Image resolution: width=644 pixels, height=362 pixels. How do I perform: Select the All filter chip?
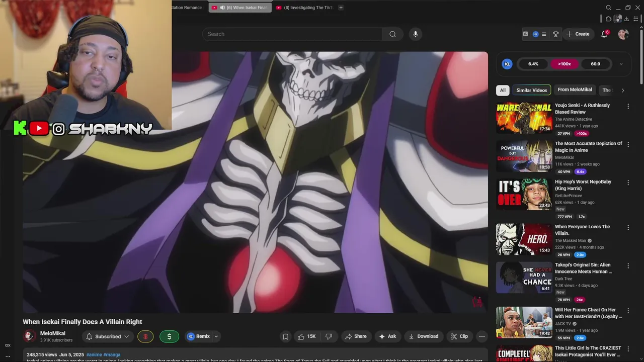pyautogui.click(x=503, y=90)
